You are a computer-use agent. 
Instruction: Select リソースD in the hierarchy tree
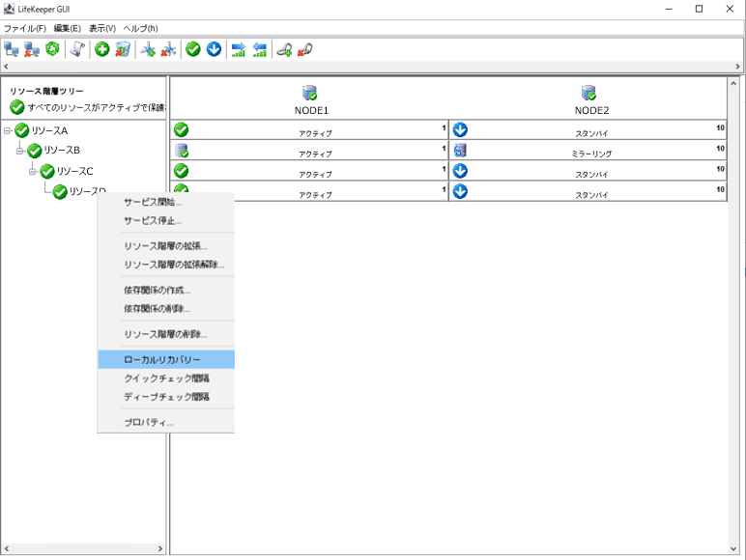[88, 190]
